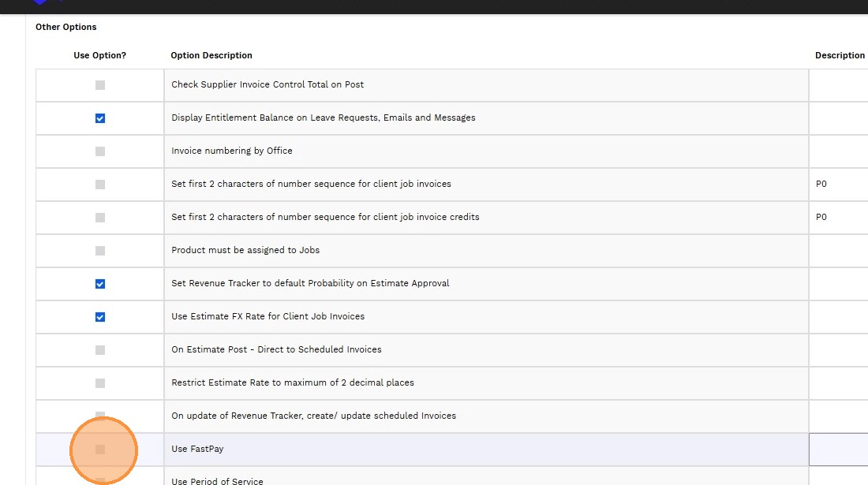Screen dimensions: 868x485
Task: Select the Restrict Estimate Rate row text
Action: 293,383
